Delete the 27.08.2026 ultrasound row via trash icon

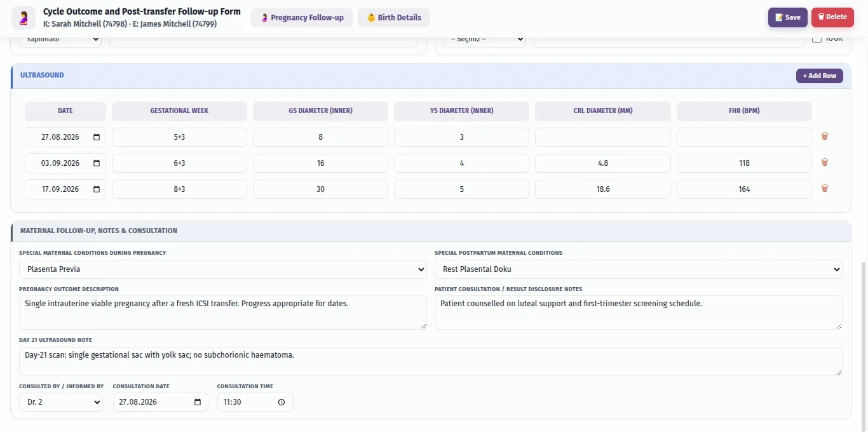point(825,136)
